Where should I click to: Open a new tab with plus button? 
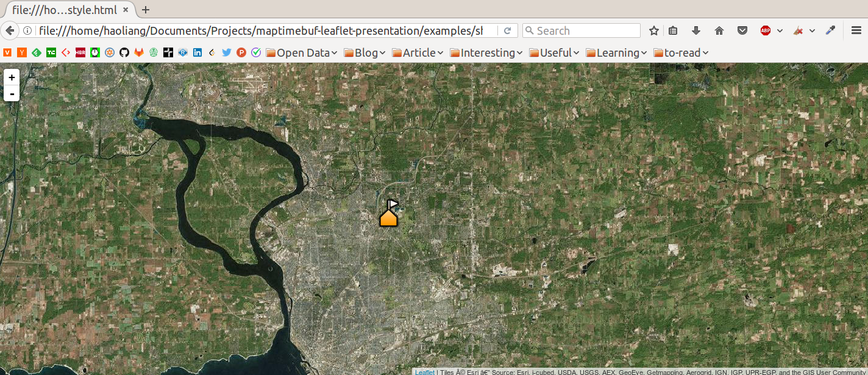coord(146,10)
